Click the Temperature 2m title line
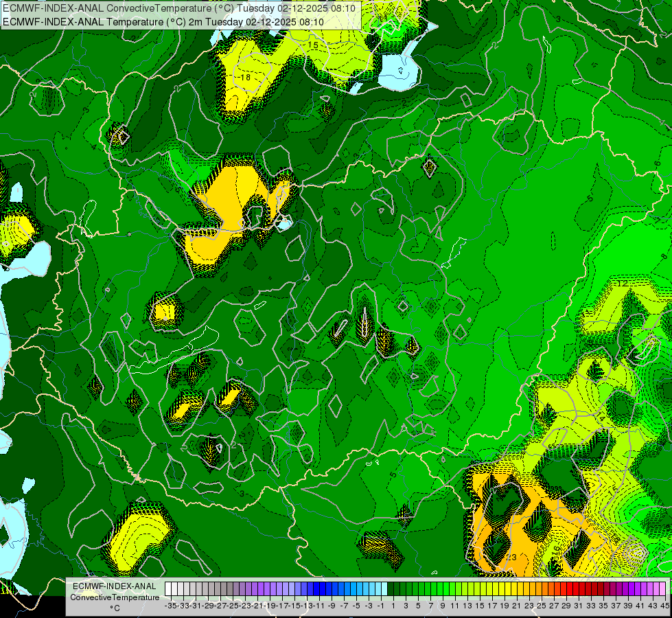The image size is (672, 618). [x=163, y=22]
